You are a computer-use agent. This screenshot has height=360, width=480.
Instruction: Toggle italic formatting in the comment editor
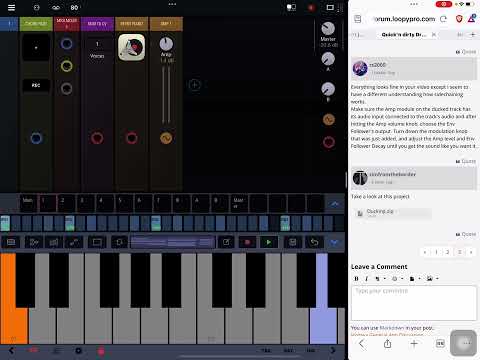coord(367,279)
